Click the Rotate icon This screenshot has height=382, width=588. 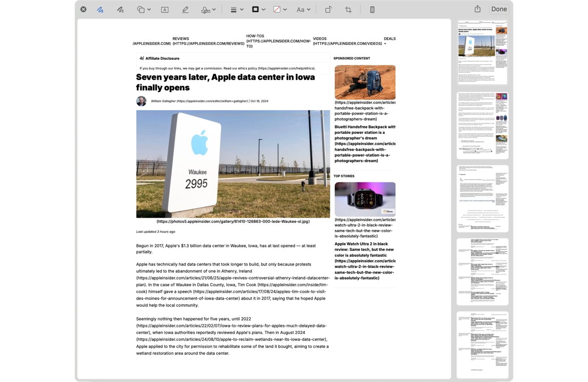[x=329, y=9]
